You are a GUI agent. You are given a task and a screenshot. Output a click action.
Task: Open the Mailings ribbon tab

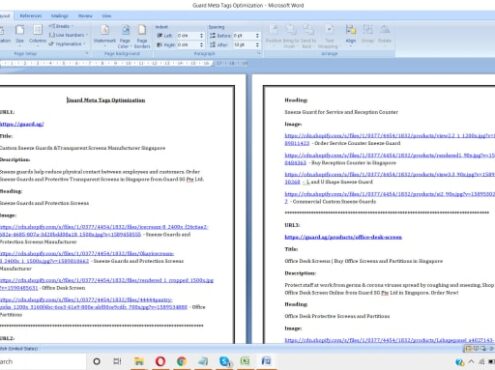click(x=59, y=16)
